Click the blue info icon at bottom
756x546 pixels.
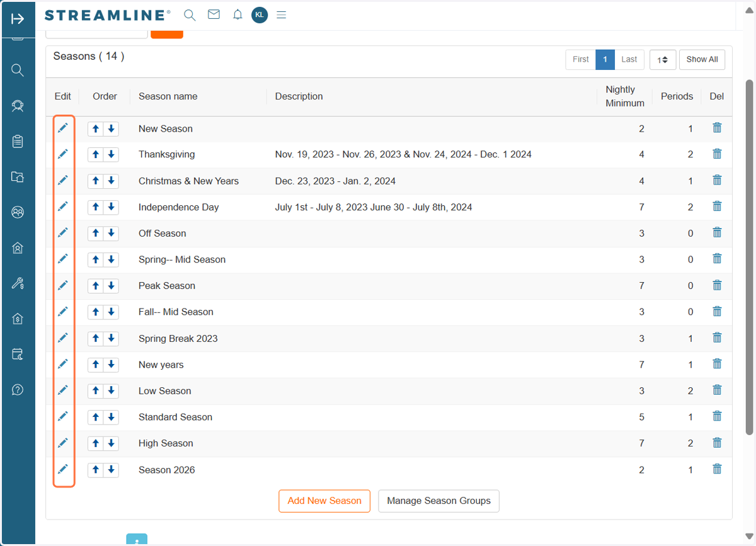[137, 539]
